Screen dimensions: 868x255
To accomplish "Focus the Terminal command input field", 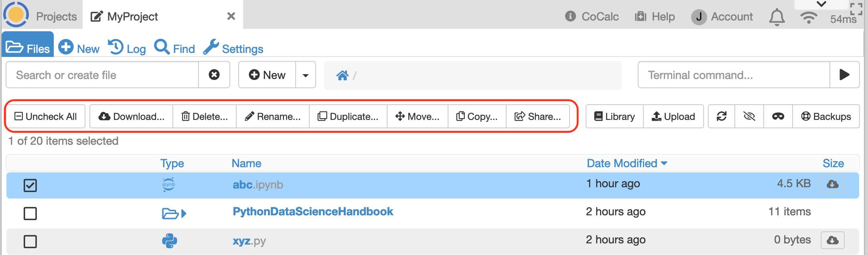I will click(x=734, y=75).
